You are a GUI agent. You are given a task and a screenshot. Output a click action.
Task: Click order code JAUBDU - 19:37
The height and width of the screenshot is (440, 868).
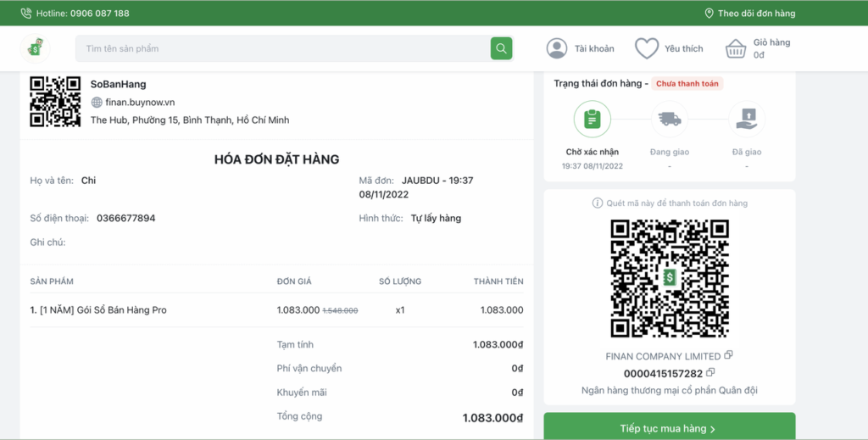coord(437,181)
